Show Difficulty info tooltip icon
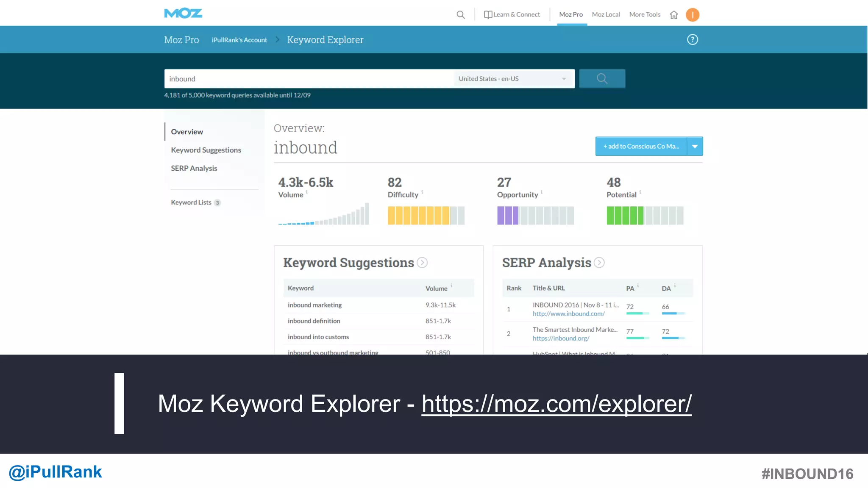Image resolution: width=868 pixels, height=488 pixels. point(422,192)
